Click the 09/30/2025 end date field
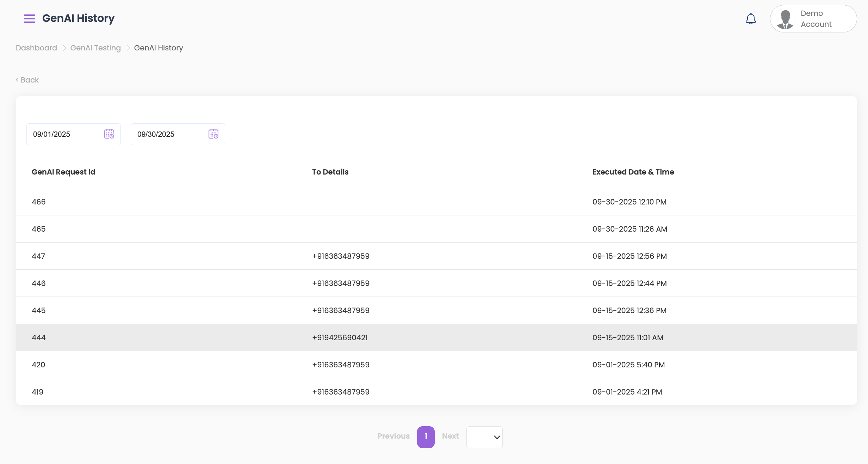This screenshot has height=464, width=868. point(168,134)
